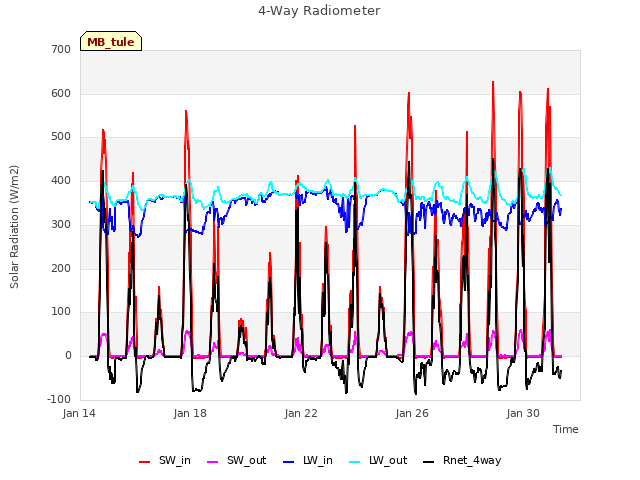Click the Jan 22 x-axis label
Screen dimensions: 640x480
click(x=301, y=413)
